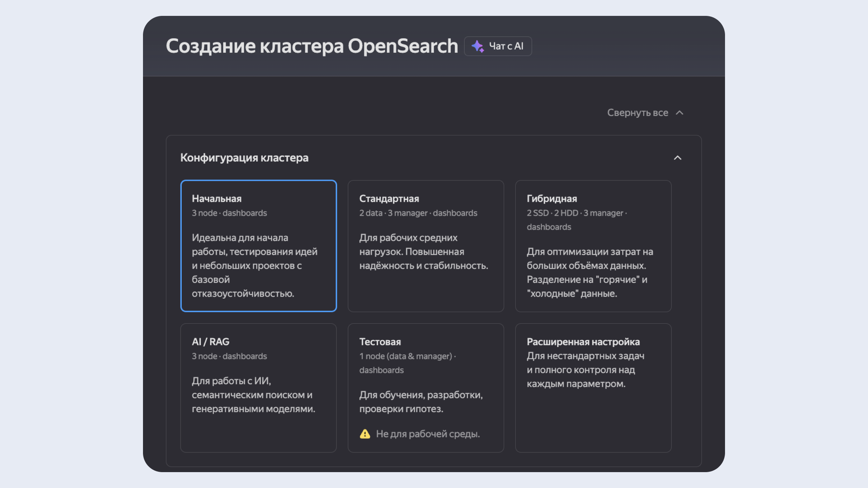Click description Для рабочих средних нагрузок
The height and width of the screenshot is (488, 868).
pyautogui.click(x=424, y=252)
